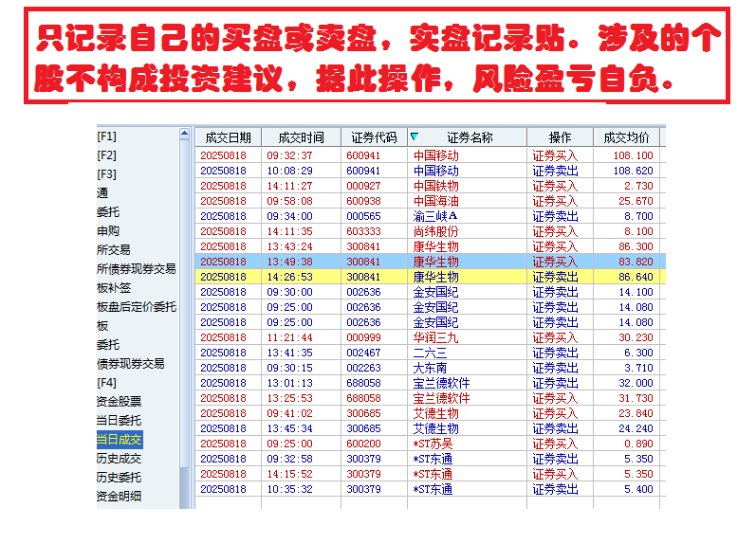Click the sidebar scroll-up arrow
Screen dimensions: 756x544
click(184, 134)
